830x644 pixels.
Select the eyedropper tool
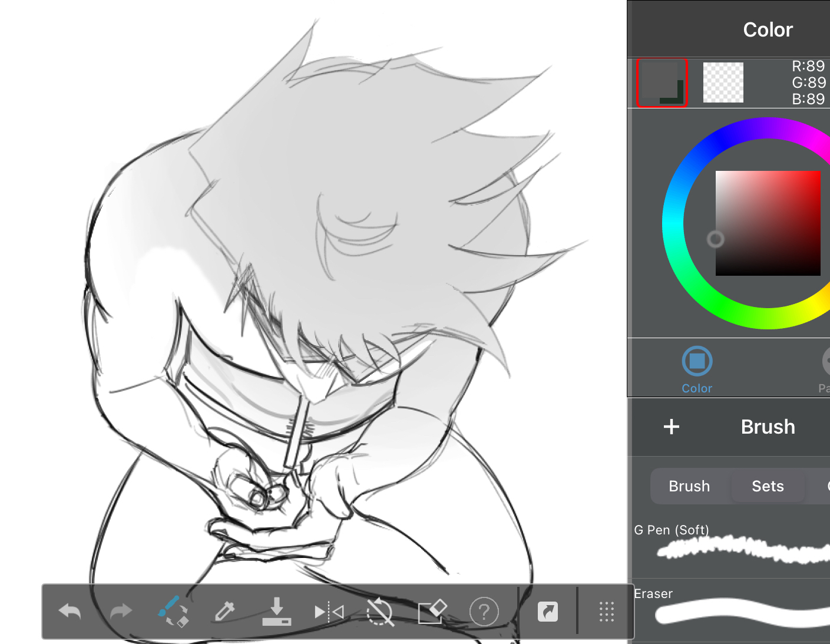[x=224, y=612]
